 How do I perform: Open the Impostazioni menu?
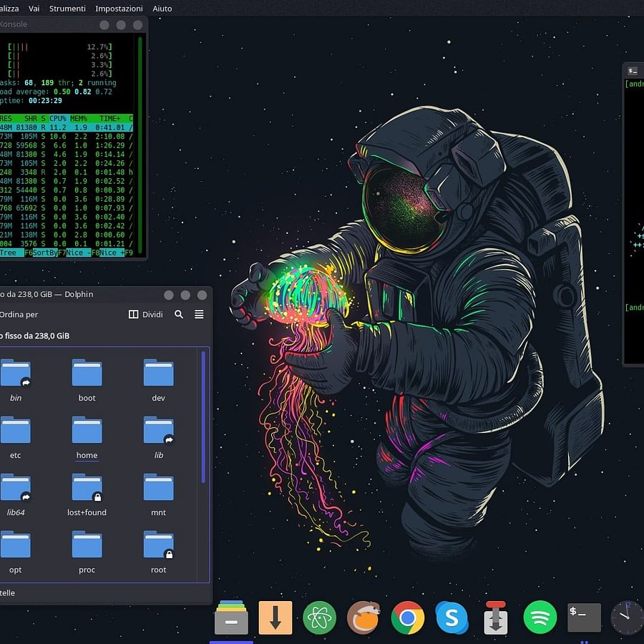(119, 8)
